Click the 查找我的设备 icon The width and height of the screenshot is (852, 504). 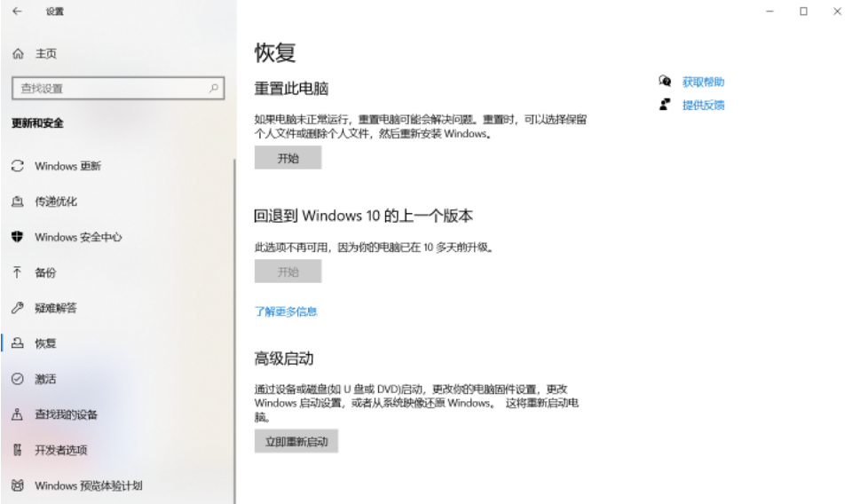tap(18, 414)
